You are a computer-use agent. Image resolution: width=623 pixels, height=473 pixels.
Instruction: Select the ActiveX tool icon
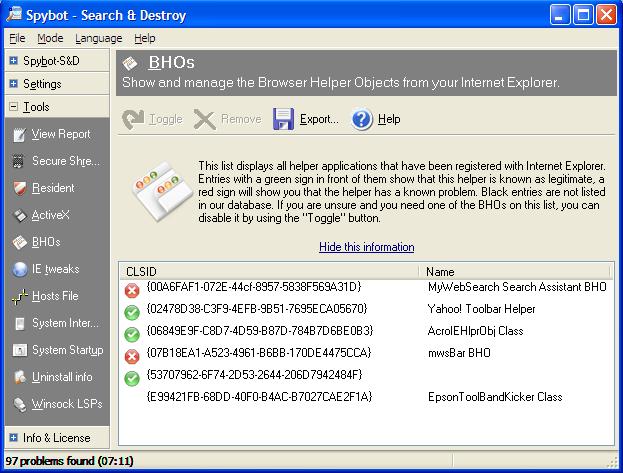[19, 215]
